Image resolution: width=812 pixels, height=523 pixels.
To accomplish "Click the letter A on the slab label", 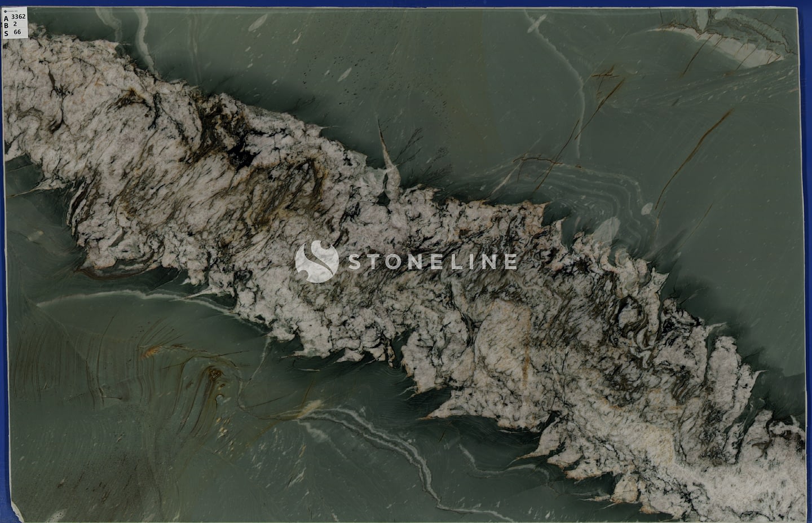I will pos(6,19).
